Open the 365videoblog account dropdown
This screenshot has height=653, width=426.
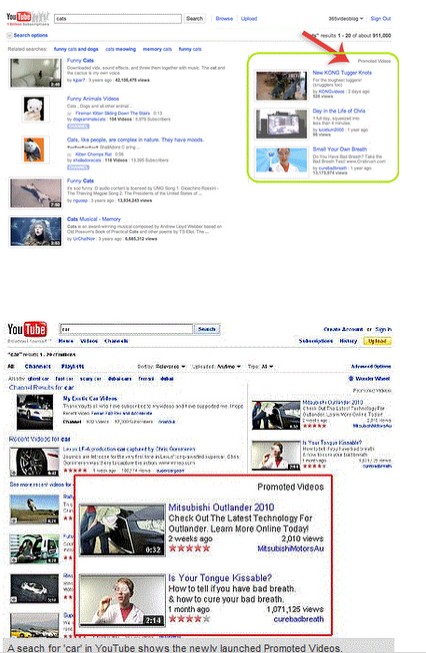pyautogui.click(x=346, y=19)
